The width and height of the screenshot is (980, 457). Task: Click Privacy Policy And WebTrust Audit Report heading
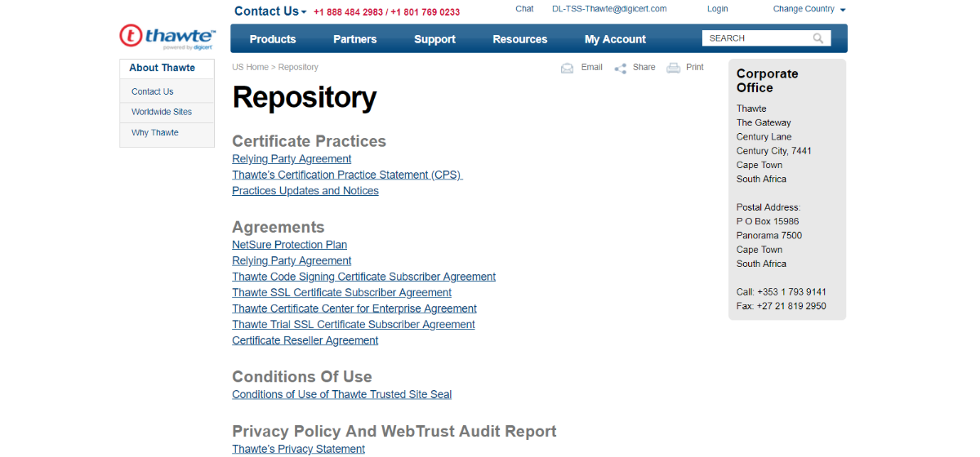[x=394, y=431]
